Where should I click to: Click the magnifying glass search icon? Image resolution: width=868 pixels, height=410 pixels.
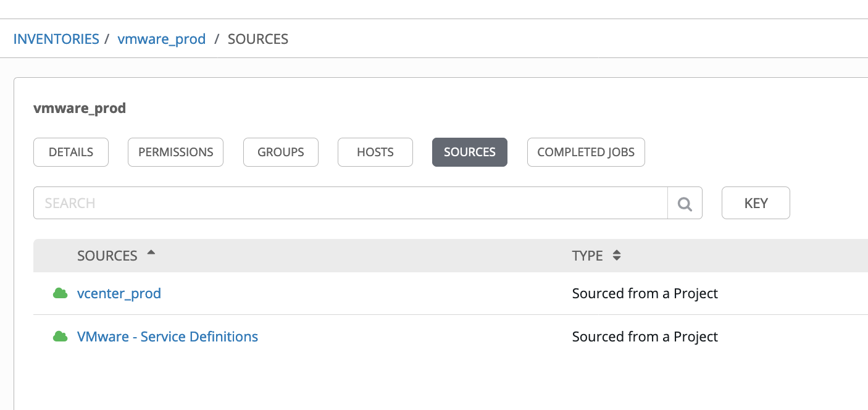[x=685, y=203]
